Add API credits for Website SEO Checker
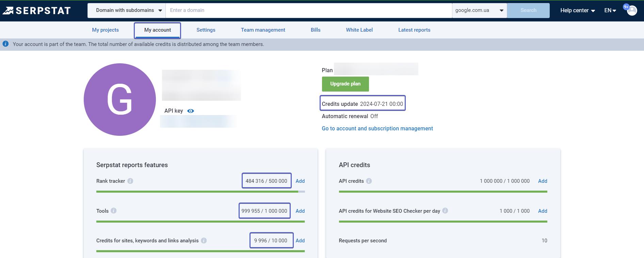 click(x=543, y=211)
